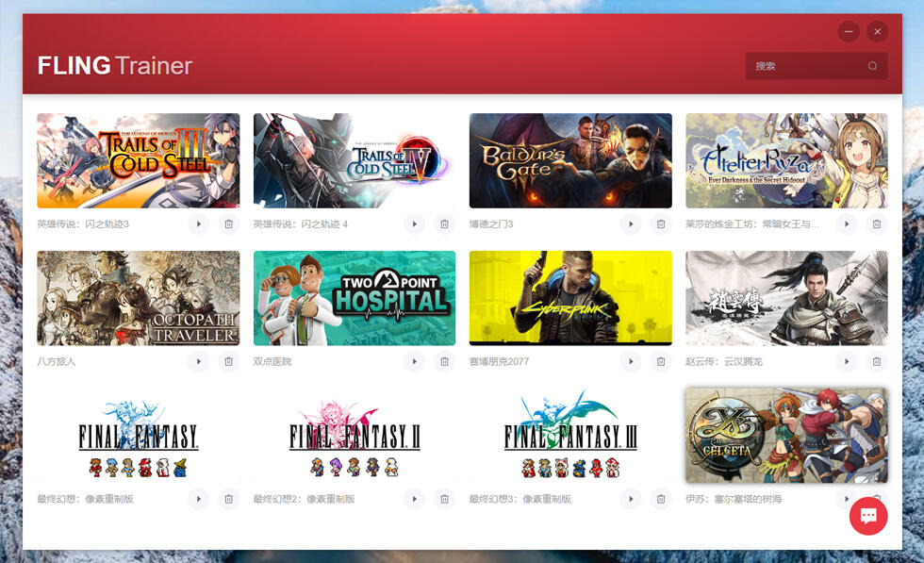
Task: Click the Cyberpunk game cover
Action: [570, 298]
